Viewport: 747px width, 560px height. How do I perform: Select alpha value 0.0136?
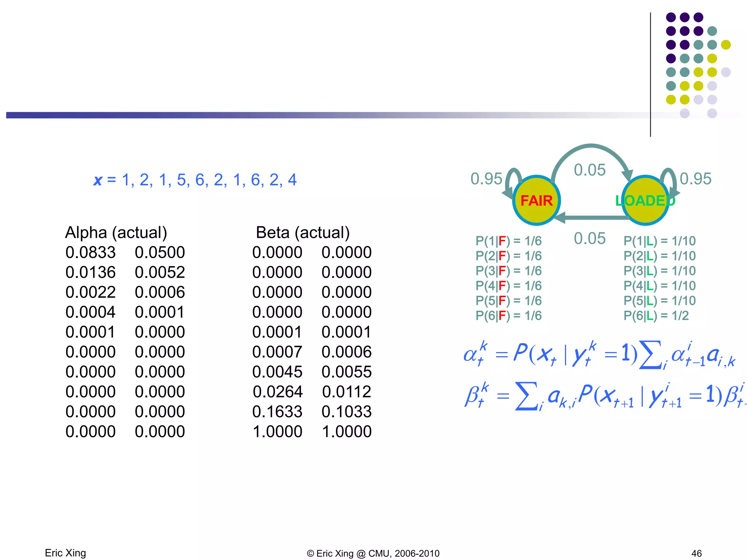[x=90, y=272]
